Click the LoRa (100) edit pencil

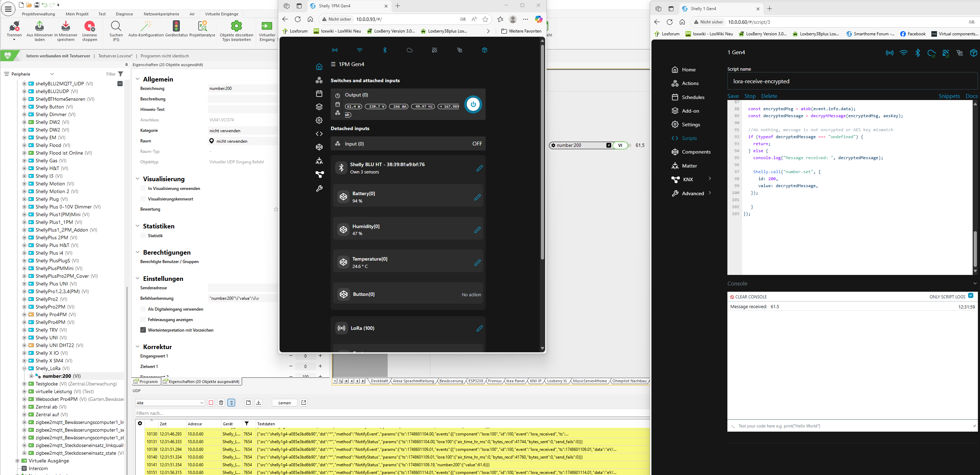479,328
